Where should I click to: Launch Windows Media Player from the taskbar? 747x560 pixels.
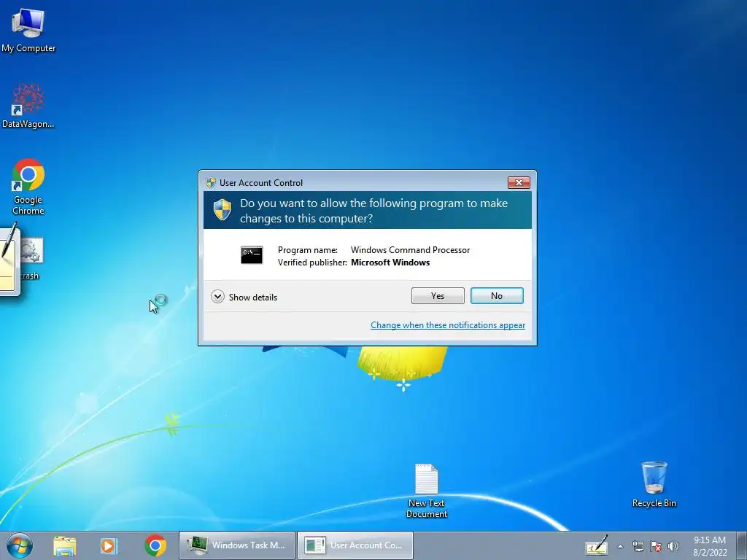tap(109, 545)
